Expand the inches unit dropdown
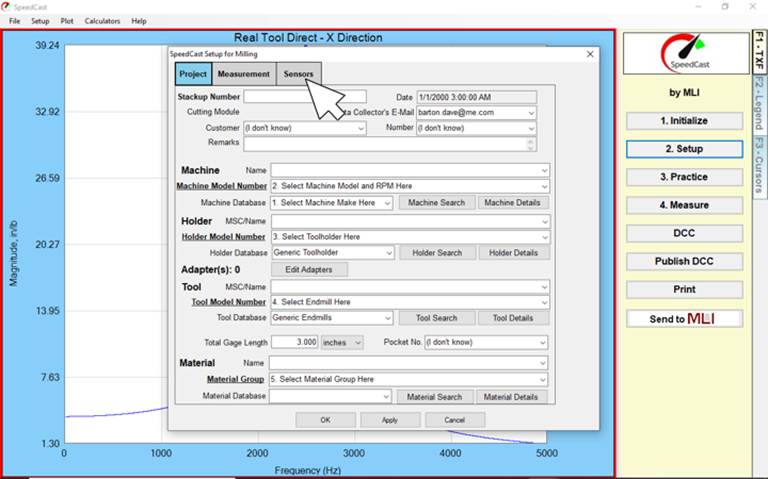 [358, 342]
